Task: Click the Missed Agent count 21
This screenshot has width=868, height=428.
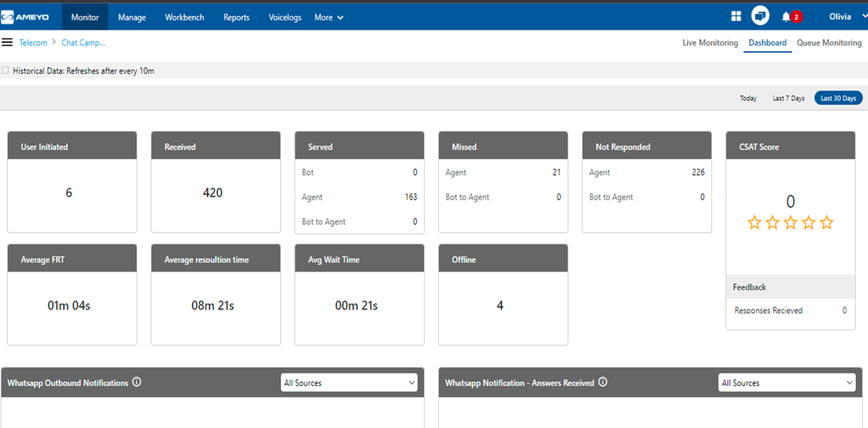Action: tap(556, 172)
